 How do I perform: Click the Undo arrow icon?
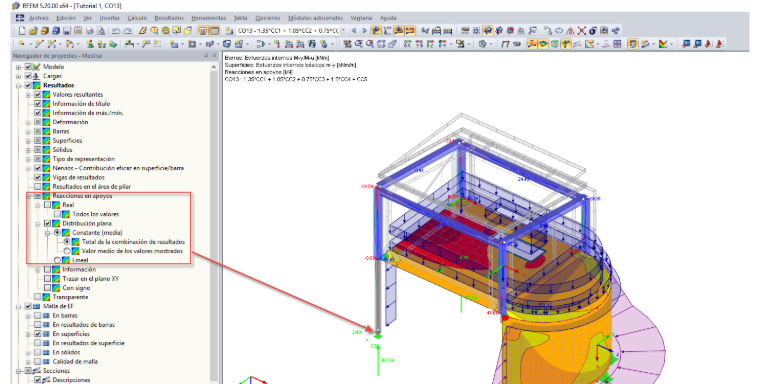point(116,31)
